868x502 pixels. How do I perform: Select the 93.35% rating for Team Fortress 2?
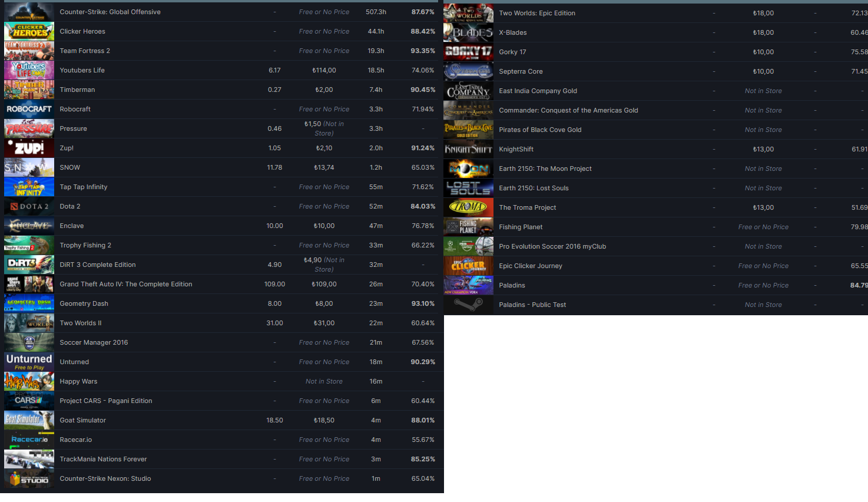[x=423, y=51]
